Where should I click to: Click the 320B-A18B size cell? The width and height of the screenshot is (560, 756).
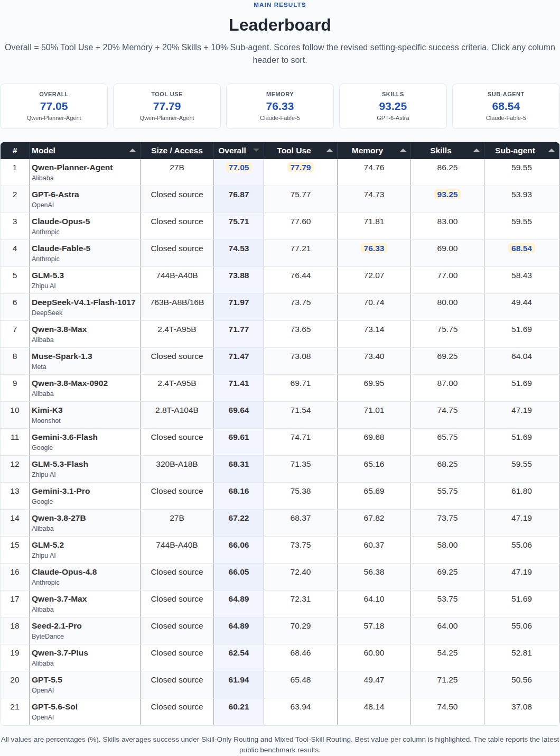pyautogui.click(x=177, y=464)
